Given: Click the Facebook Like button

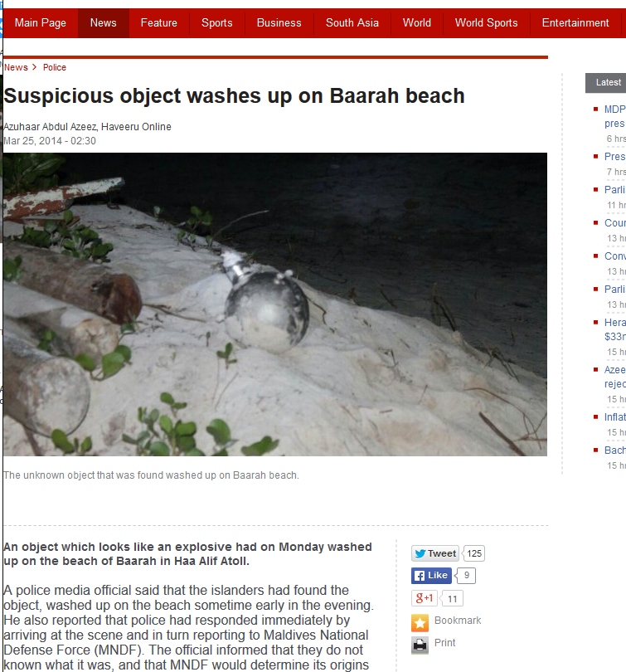Looking at the screenshot, I should point(432,576).
